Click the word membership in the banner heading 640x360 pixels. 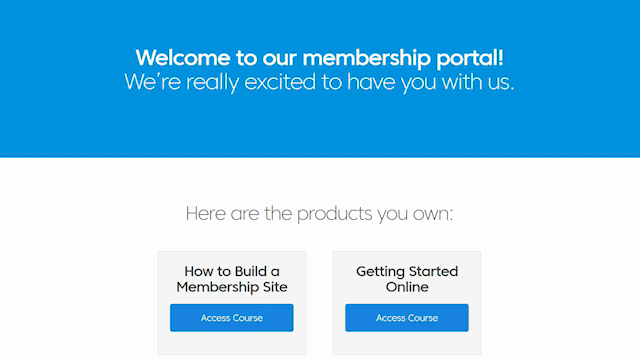[366, 58]
